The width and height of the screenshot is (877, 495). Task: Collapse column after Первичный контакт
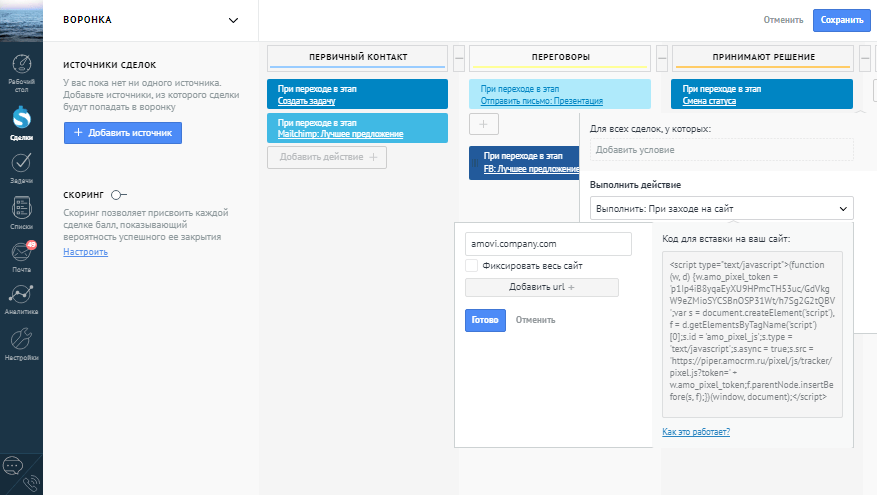pos(459,58)
